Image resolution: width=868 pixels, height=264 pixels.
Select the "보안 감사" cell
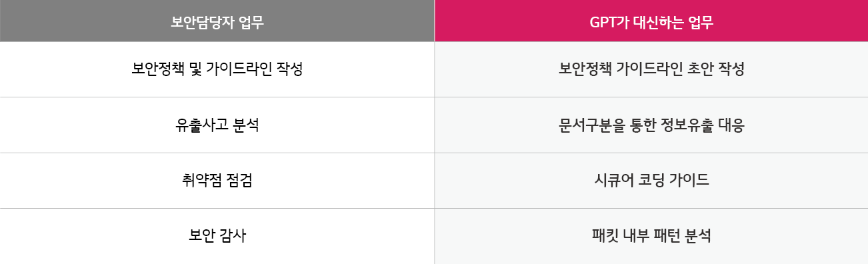coord(217,236)
